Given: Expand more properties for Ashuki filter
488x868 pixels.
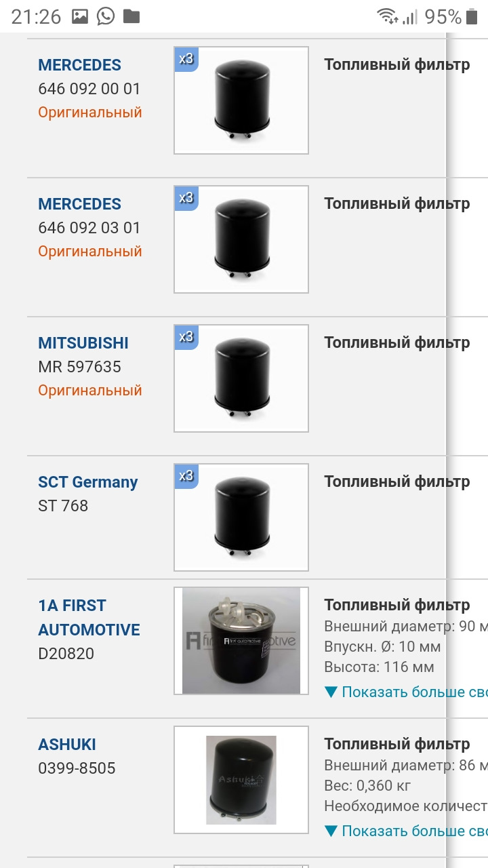Looking at the screenshot, I should [405, 831].
